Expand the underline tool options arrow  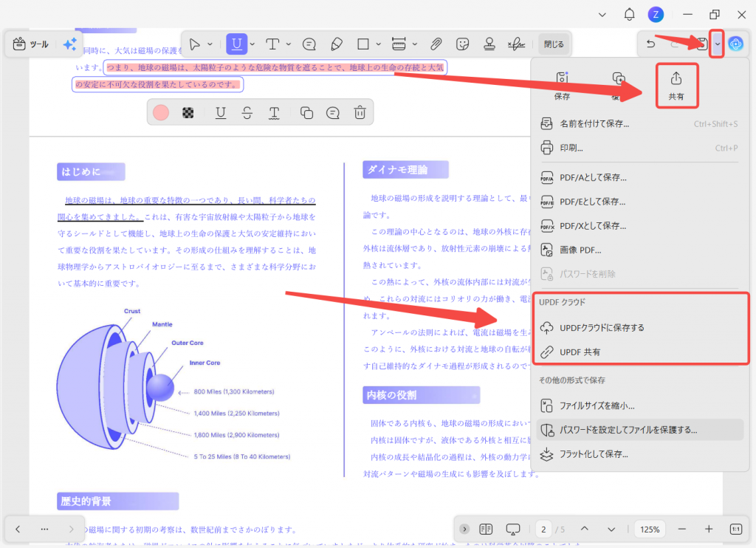coord(252,44)
